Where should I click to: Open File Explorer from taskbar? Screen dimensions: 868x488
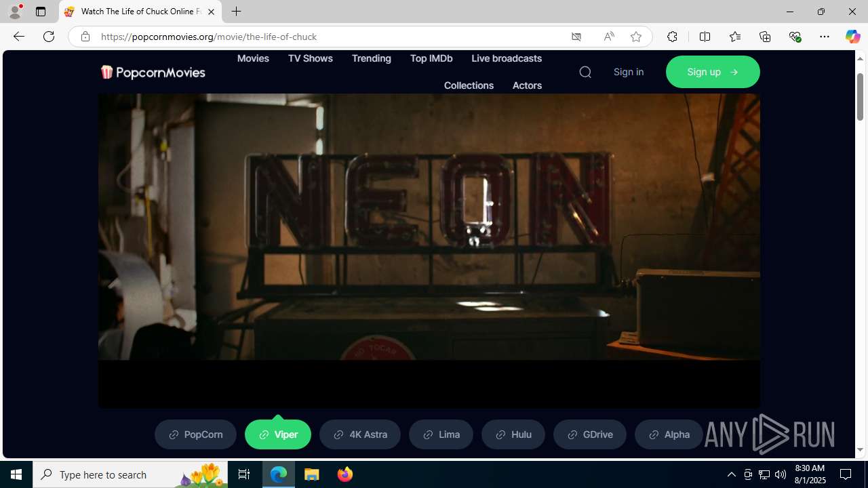312,474
